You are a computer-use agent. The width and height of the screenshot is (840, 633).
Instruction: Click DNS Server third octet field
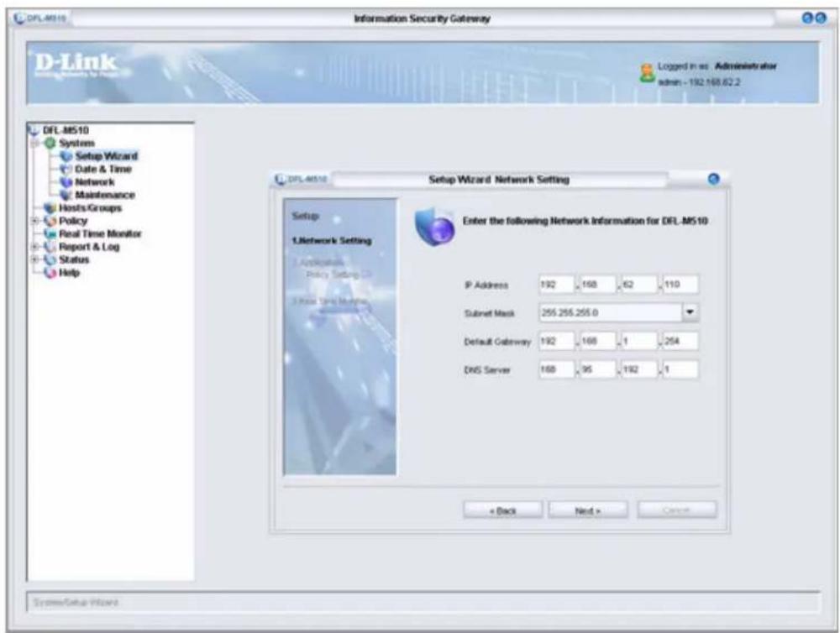click(x=639, y=369)
